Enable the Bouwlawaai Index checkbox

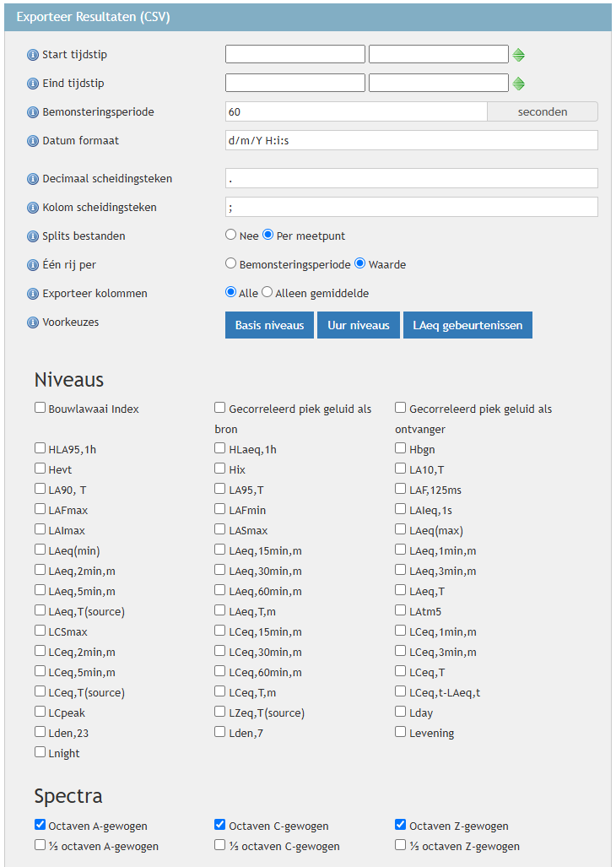pos(41,408)
